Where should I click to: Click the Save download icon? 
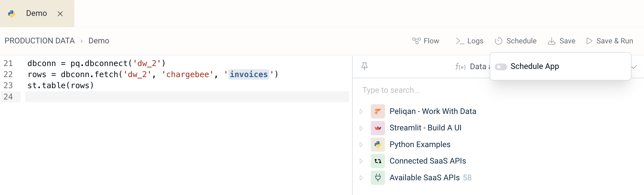[552, 41]
